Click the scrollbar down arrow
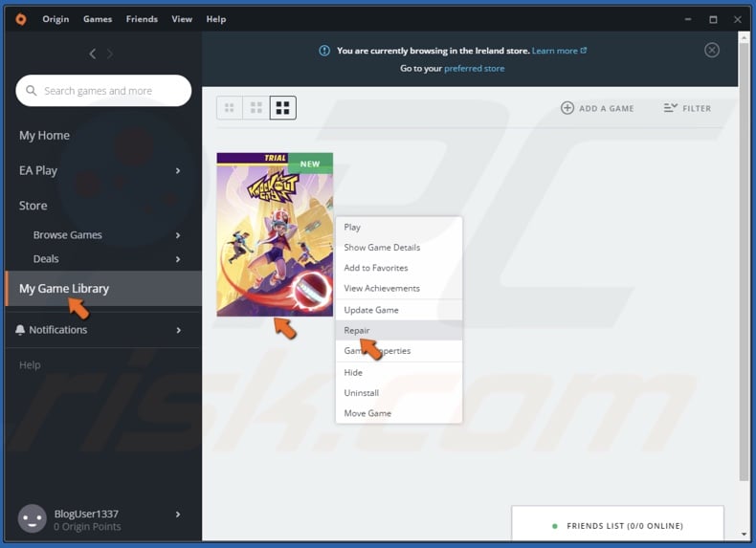 [x=744, y=534]
